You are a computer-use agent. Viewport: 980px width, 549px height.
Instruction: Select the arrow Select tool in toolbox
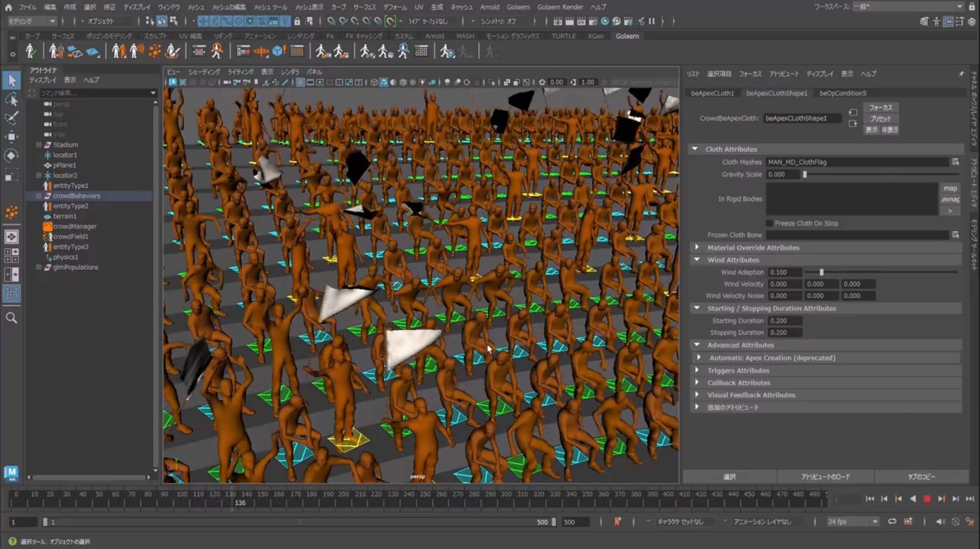pyautogui.click(x=12, y=80)
